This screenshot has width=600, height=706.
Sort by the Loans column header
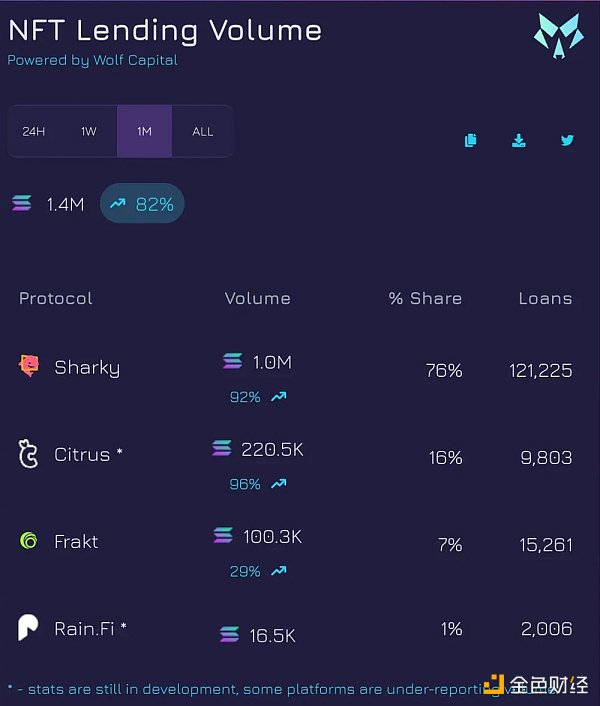click(545, 298)
